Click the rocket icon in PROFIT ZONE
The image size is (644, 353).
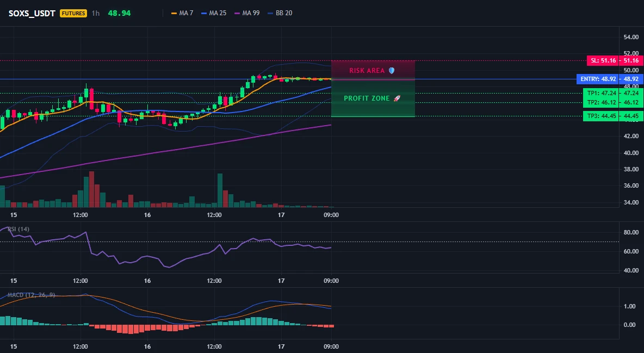pos(397,98)
